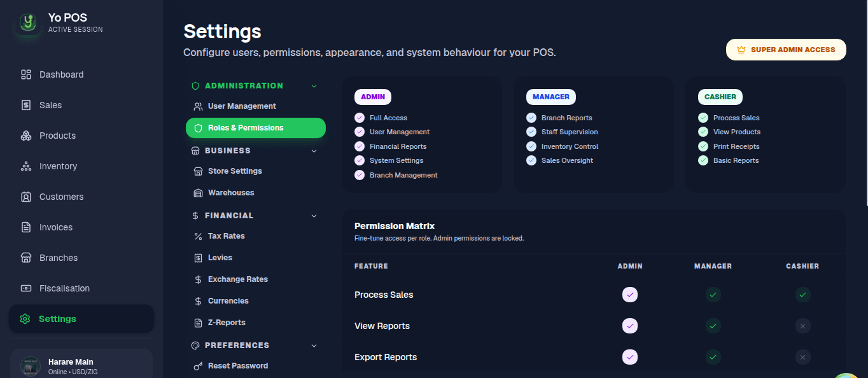The height and width of the screenshot is (378, 868).
Task: Click the Super Admin Access button
Action: [786, 50]
